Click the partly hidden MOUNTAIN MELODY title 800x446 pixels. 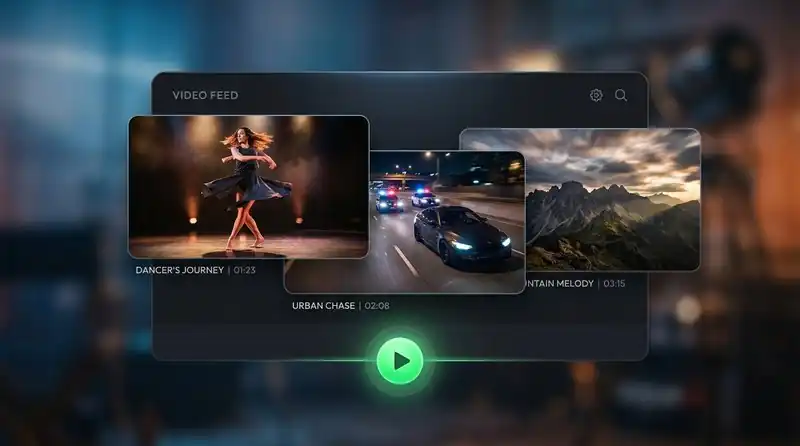point(560,283)
